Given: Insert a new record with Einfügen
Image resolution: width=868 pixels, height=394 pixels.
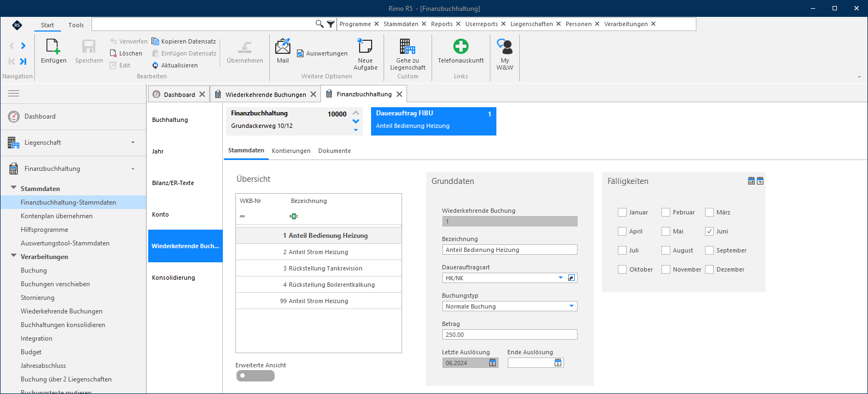Looking at the screenshot, I should (x=53, y=52).
